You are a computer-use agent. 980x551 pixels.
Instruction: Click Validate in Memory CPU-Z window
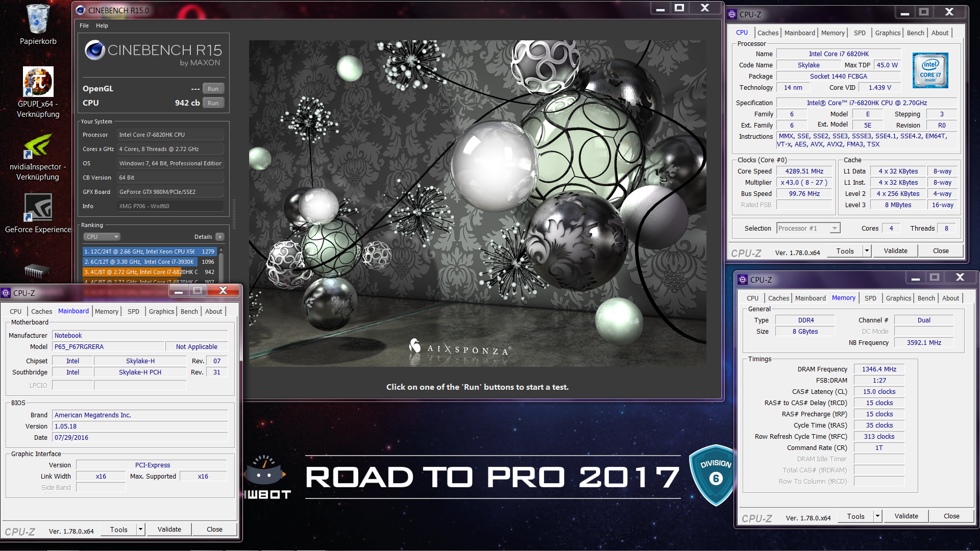906,516
